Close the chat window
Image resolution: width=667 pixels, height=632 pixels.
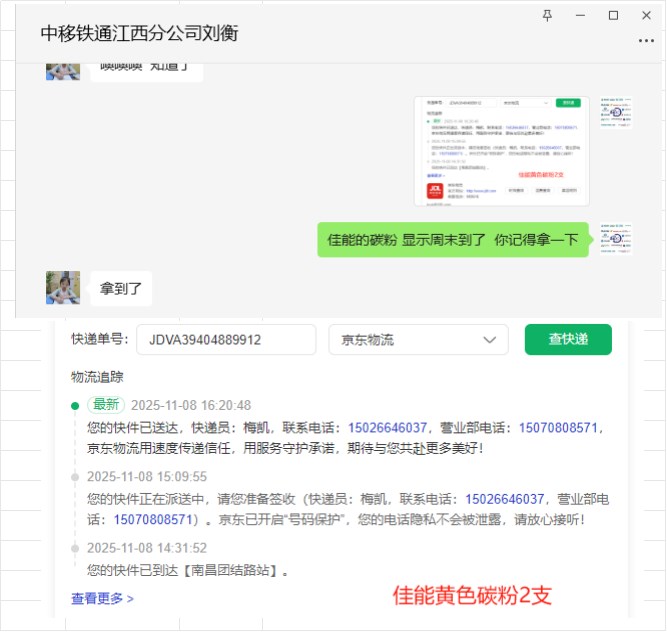[647, 15]
